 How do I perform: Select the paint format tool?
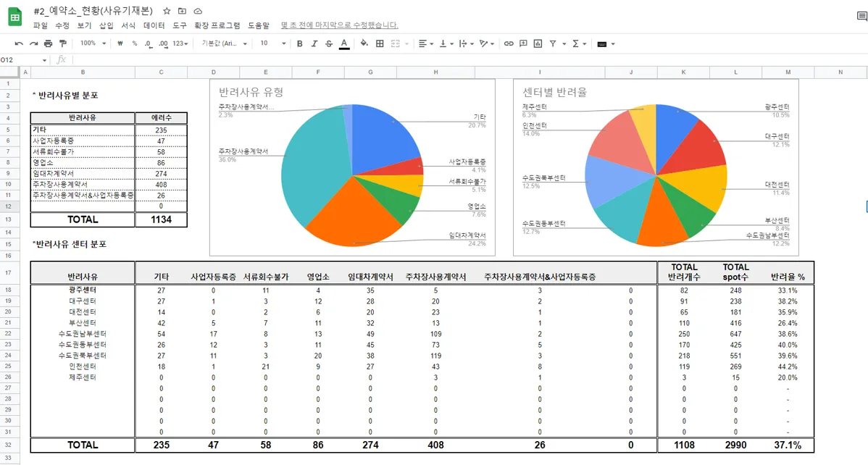(x=62, y=43)
